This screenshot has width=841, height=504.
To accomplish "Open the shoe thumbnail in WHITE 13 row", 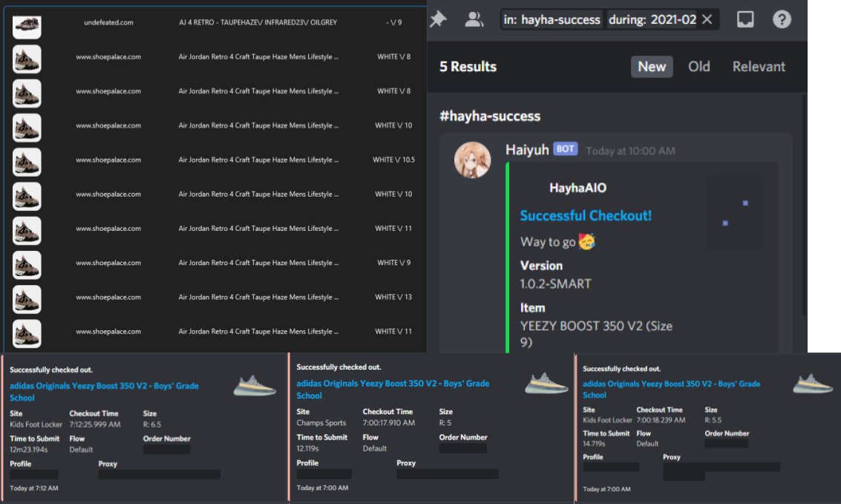I will [27, 299].
